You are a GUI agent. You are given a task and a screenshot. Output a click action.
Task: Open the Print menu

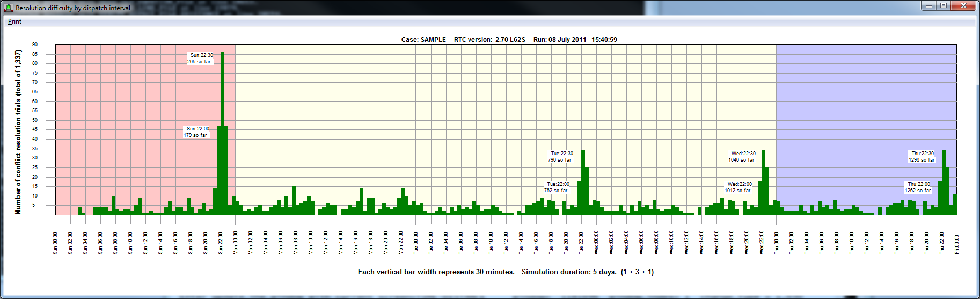pos(14,21)
